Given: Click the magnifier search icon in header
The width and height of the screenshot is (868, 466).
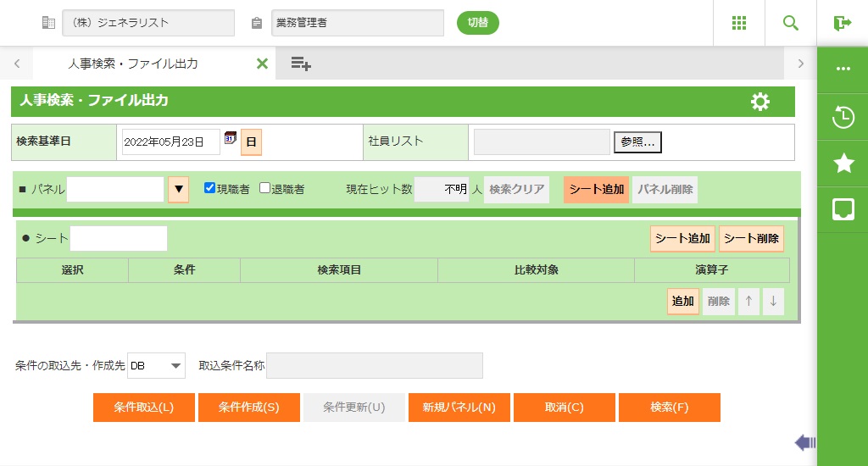Looking at the screenshot, I should tap(791, 23).
